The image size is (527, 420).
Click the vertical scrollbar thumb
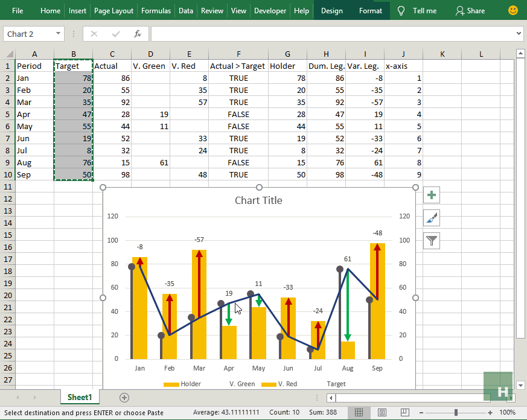[x=520, y=198]
